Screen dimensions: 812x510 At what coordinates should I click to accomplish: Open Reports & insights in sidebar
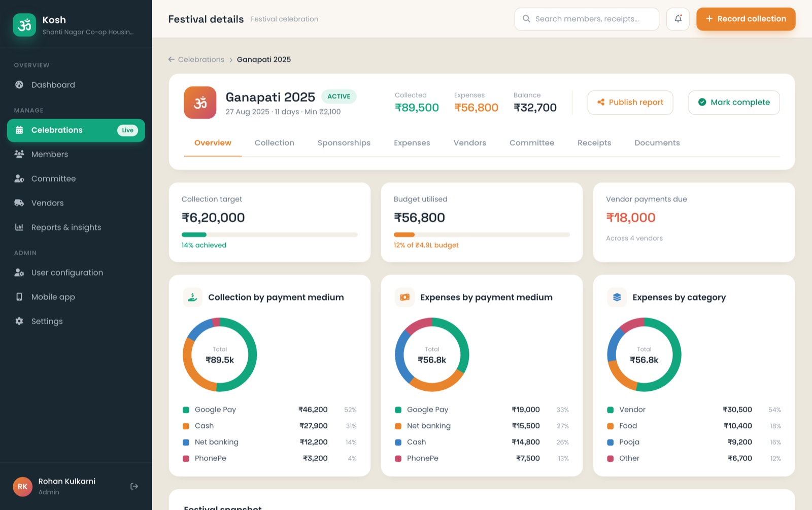76,227
